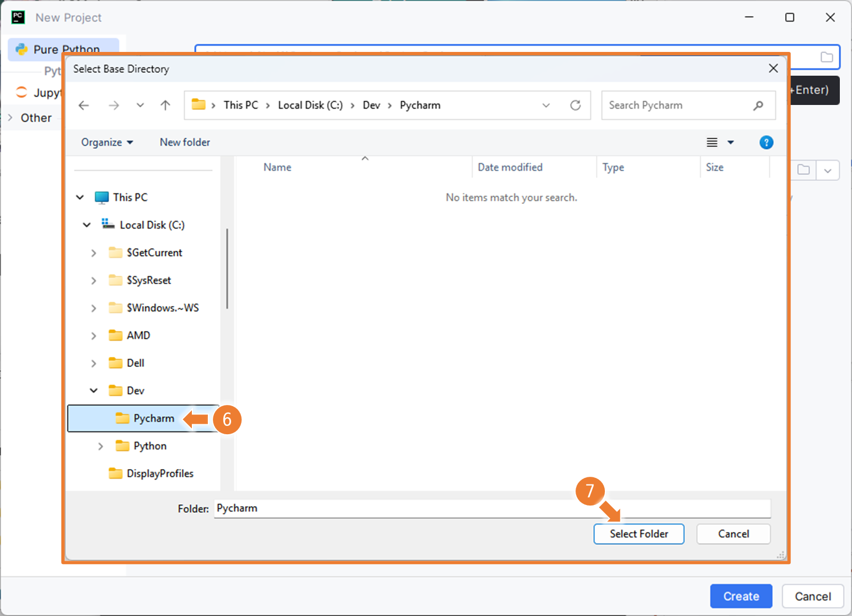Viewport: 852px width, 616px height.
Task: Expand the $GetCurrent folder
Action: [93, 252]
